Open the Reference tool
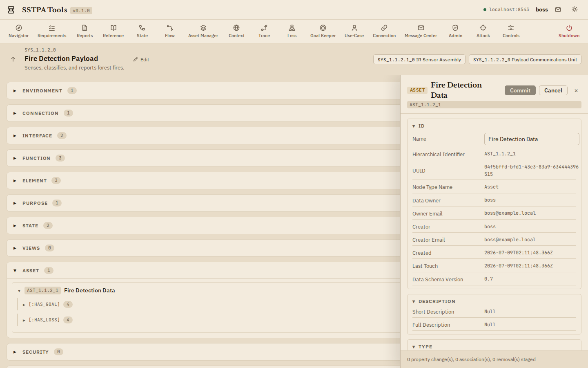 pos(113,31)
